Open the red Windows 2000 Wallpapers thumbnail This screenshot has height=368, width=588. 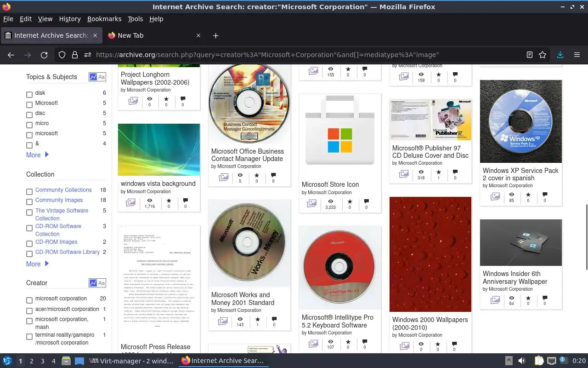(430, 254)
